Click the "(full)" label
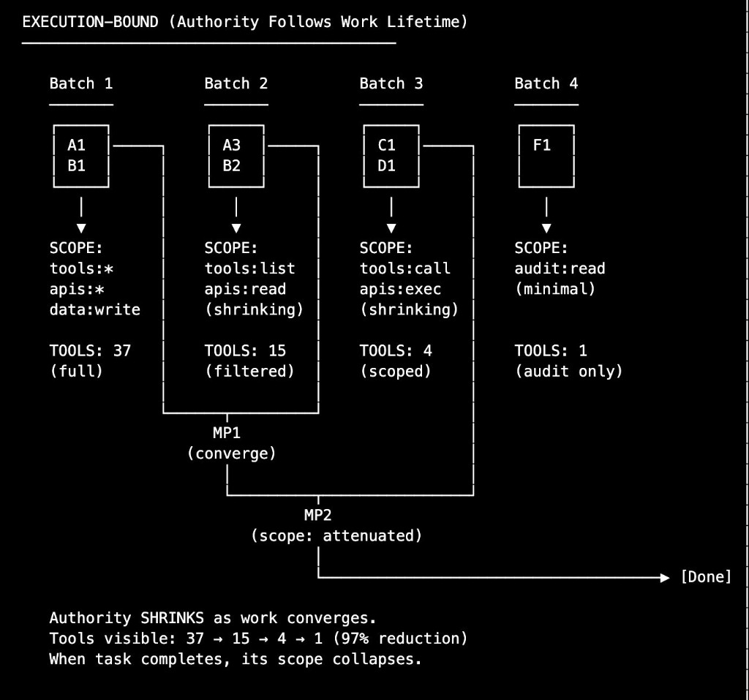 [76, 372]
